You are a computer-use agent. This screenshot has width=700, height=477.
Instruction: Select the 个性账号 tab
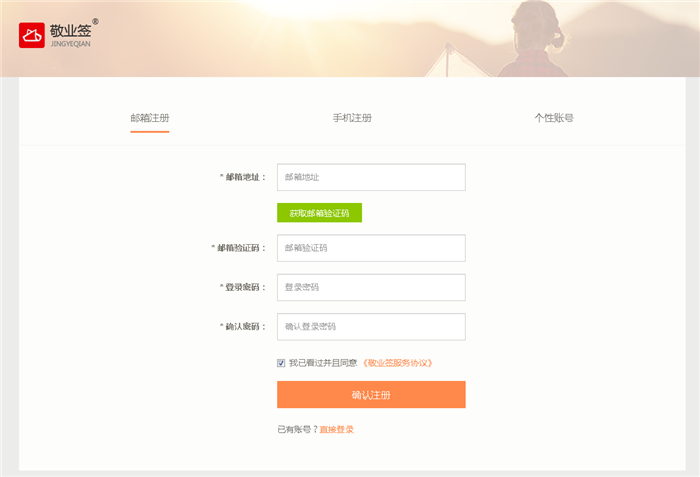tap(553, 118)
